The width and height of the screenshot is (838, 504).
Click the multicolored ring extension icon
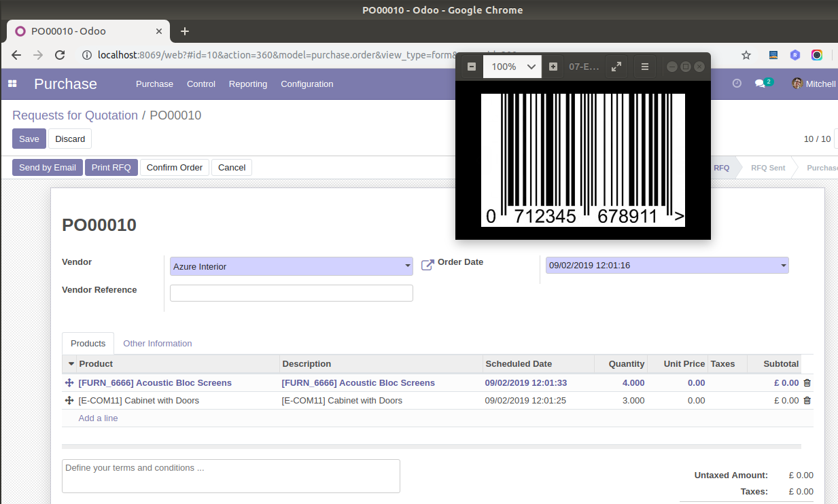click(817, 55)
